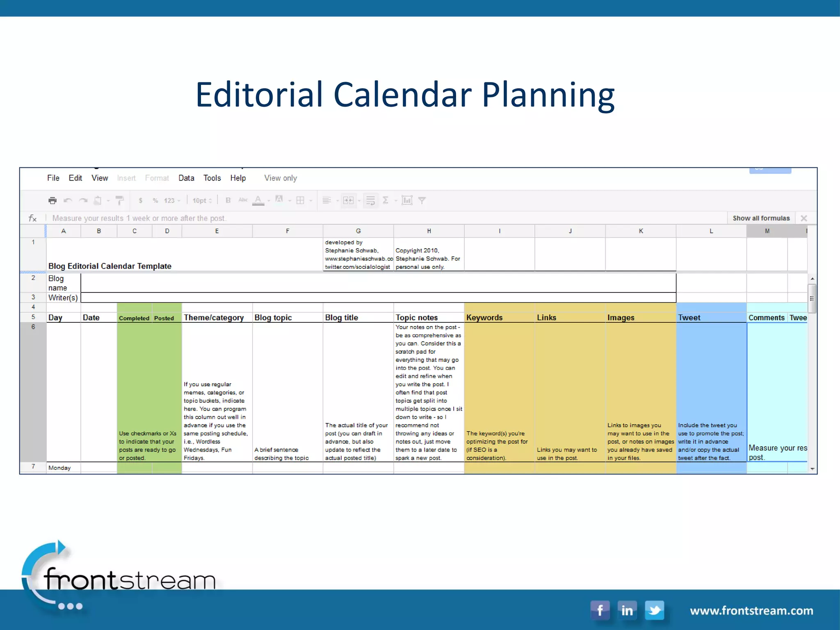The image size is (840, 630).
Task: Select row 1 header
Action: (33, 254)
